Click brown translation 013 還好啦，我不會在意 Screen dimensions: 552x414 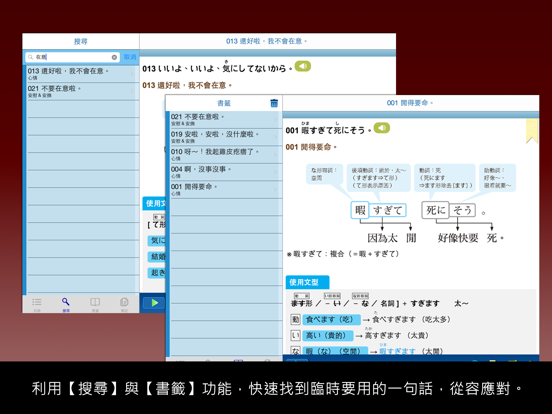tap(187, 85)
